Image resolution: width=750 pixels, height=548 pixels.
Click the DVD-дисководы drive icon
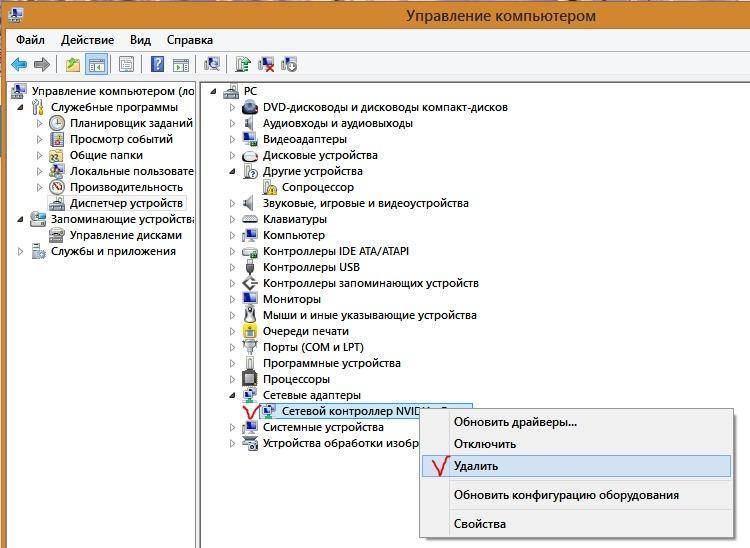click(250, 107)
